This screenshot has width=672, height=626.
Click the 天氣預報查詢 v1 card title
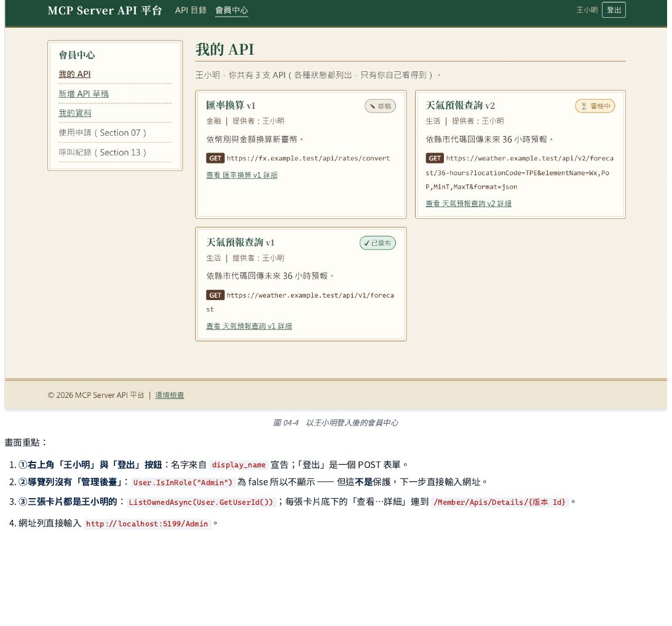240,243
